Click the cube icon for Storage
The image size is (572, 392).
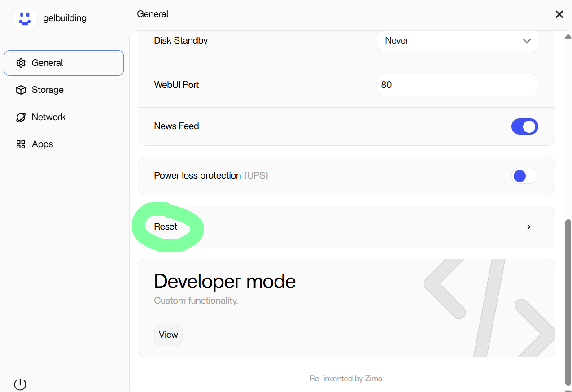click(21, 90)
